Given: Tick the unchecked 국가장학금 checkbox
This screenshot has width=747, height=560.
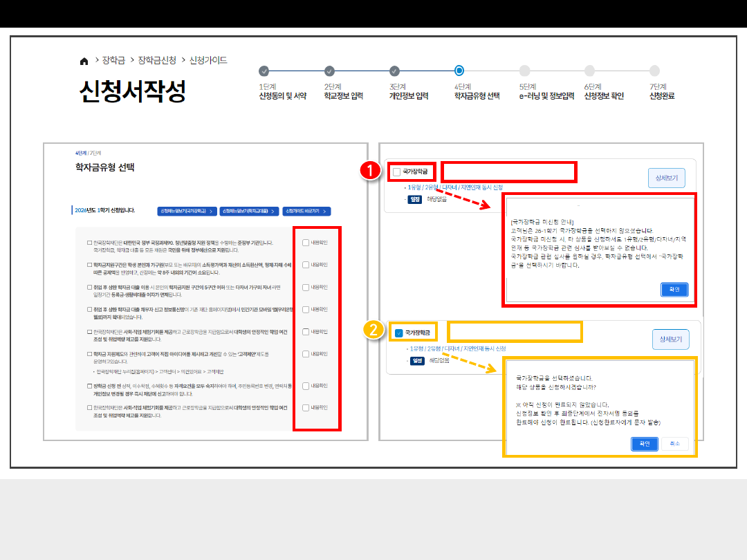Looking at the screenshot, I should (x=397, y=171).
